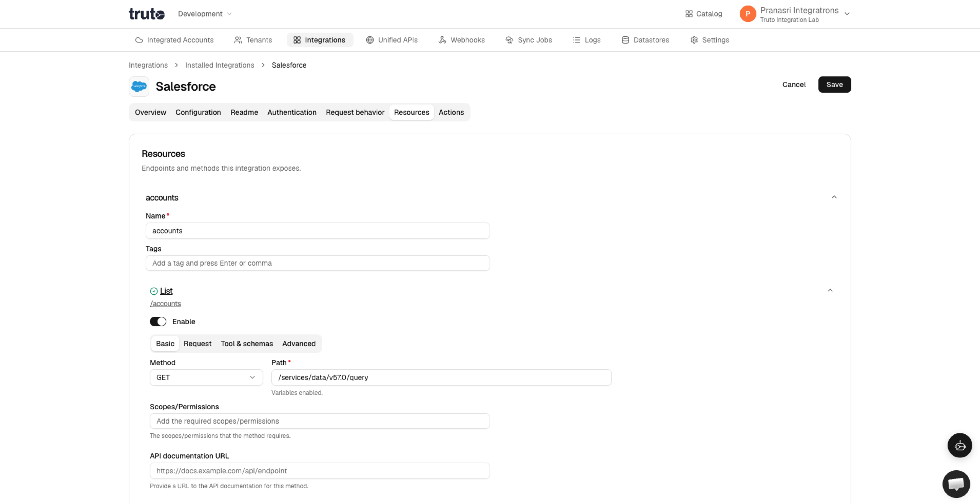This screenshot has width=980, height=504.
Task: Click the Cancel button
Action: pos(794,85)
